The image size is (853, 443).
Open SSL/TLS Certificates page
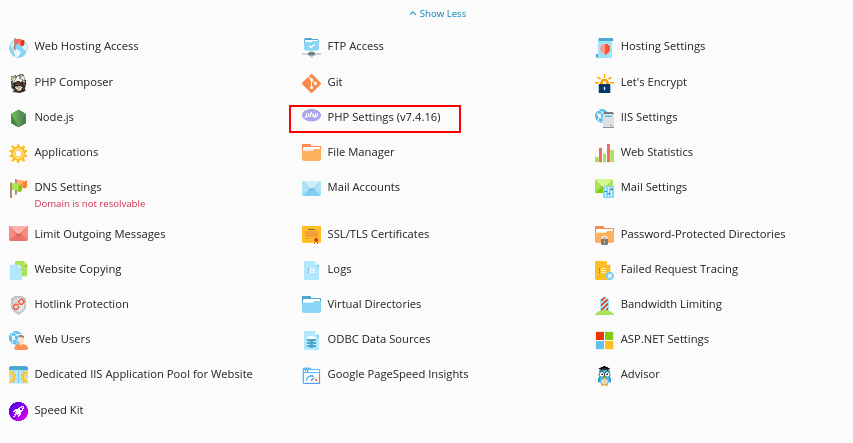377,234
